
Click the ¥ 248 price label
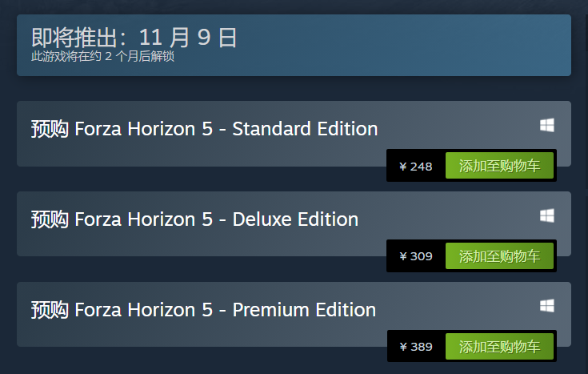416,167
